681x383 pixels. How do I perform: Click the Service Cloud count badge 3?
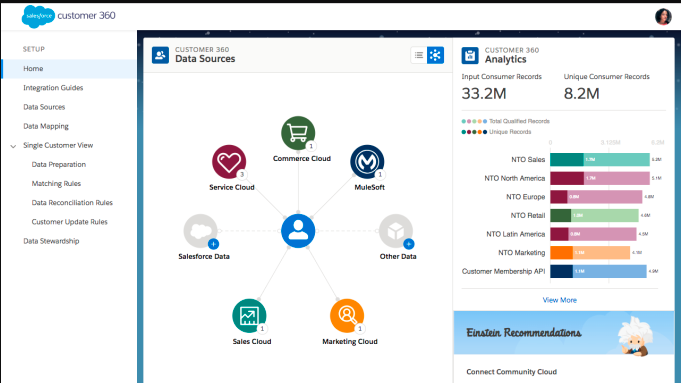(242, 175)
